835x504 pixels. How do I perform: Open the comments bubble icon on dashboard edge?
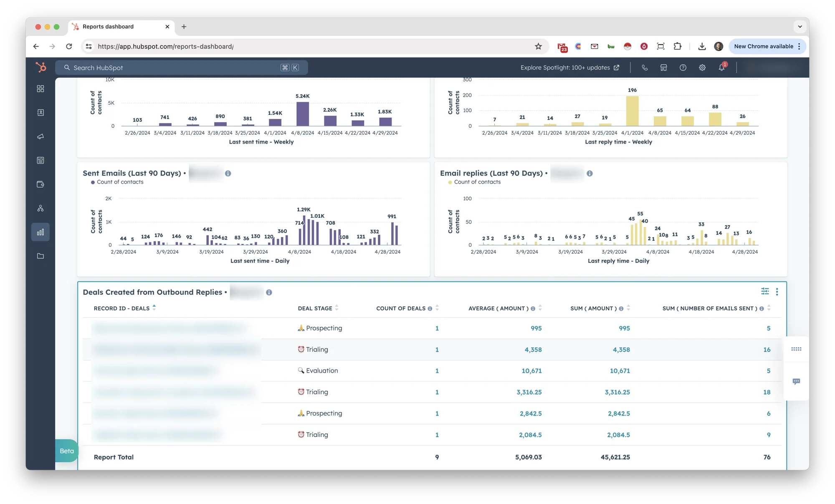(x=796, y=381)
